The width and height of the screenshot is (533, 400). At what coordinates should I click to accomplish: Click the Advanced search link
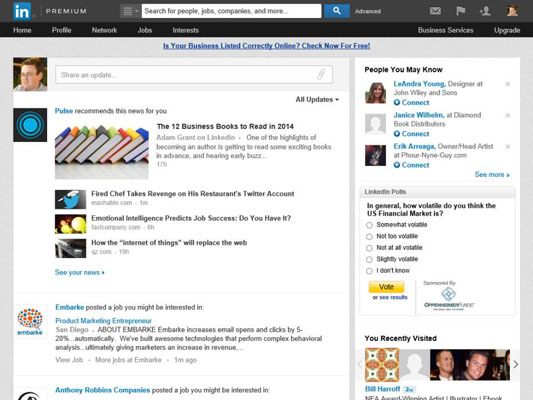click(x=368, y=11)
